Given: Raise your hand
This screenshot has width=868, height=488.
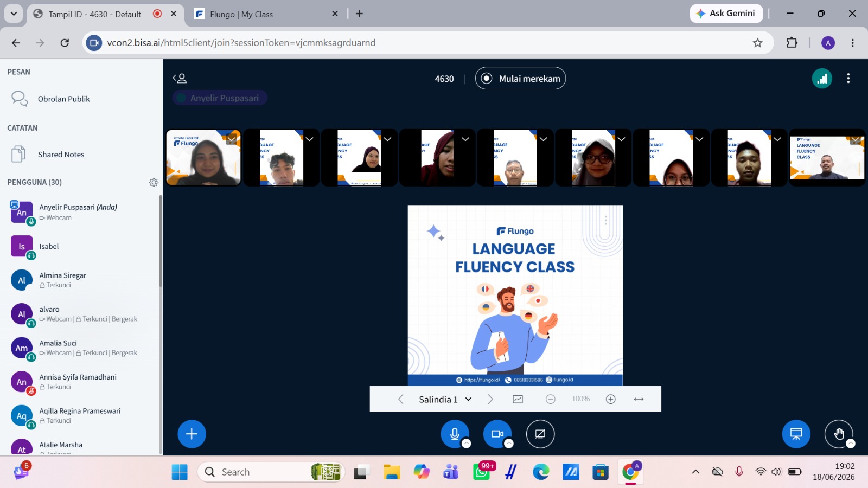Looking at the screenshot, I should [839, 434].
